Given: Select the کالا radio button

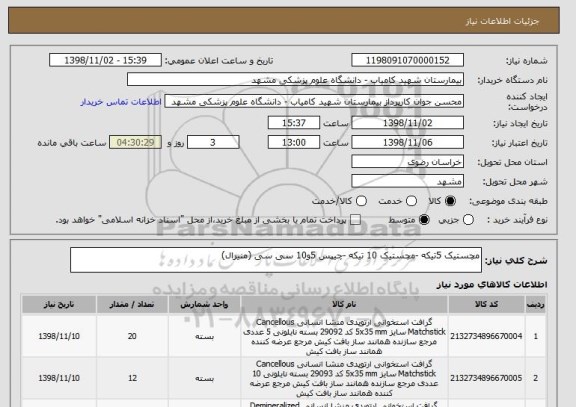Looking at the screenshot, I should [450, 201].
